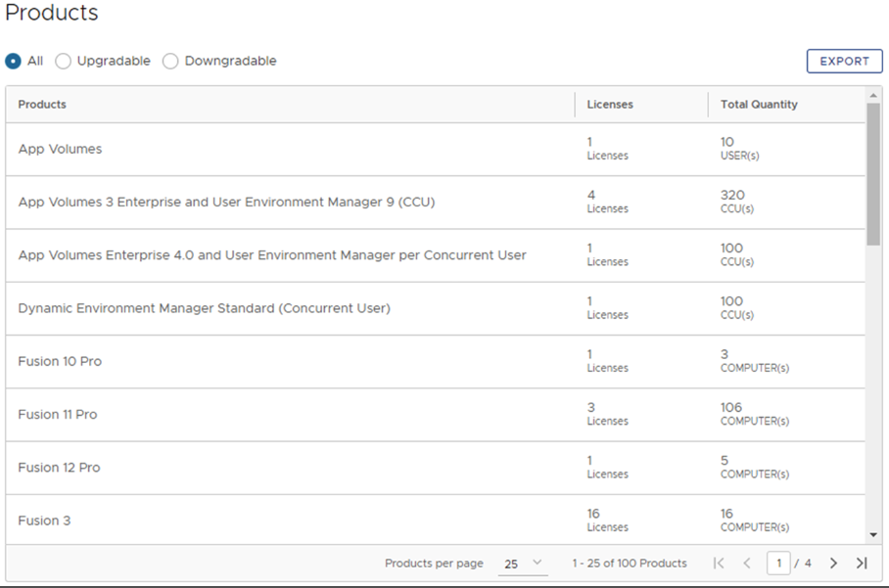Select the All radio button
Screen dimensions: 889x588
pos(14,61)
